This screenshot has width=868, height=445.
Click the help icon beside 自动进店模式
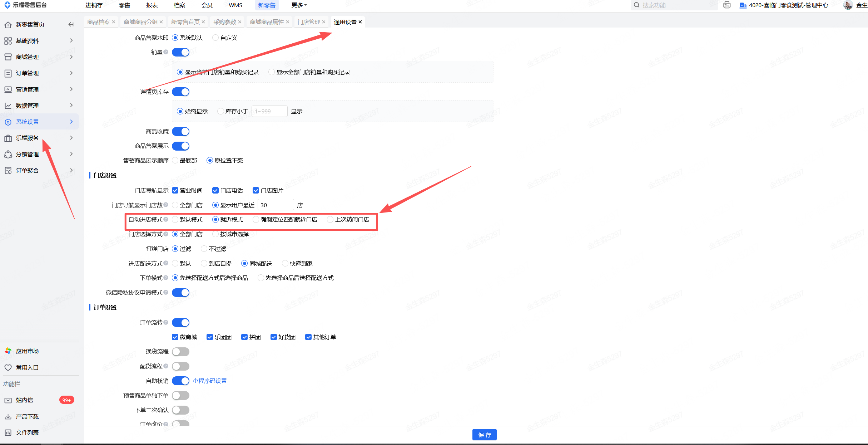click(x=166, y=219)
